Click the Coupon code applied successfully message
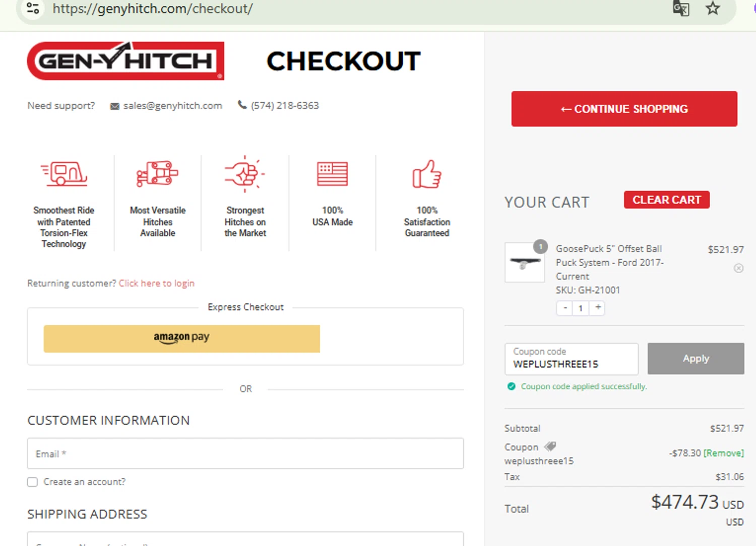The height and width of the screenshot is (546, 756). pyautogui.click(x=584, y=387)
